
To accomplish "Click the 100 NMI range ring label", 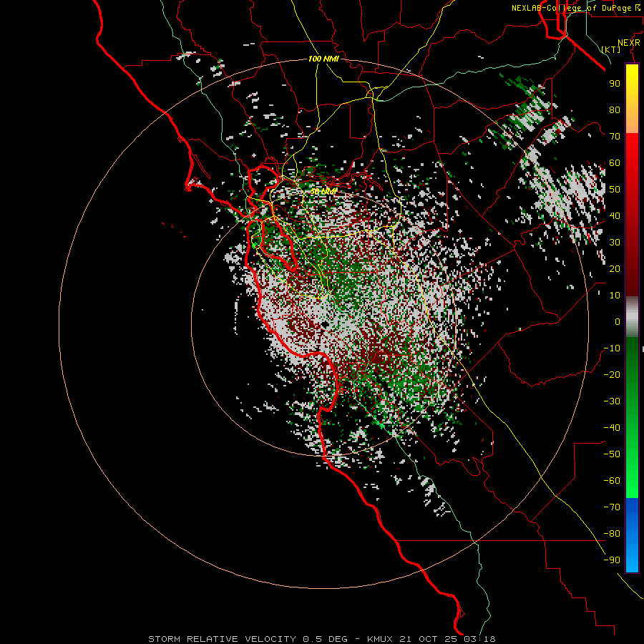I will [x=323, y=59].
